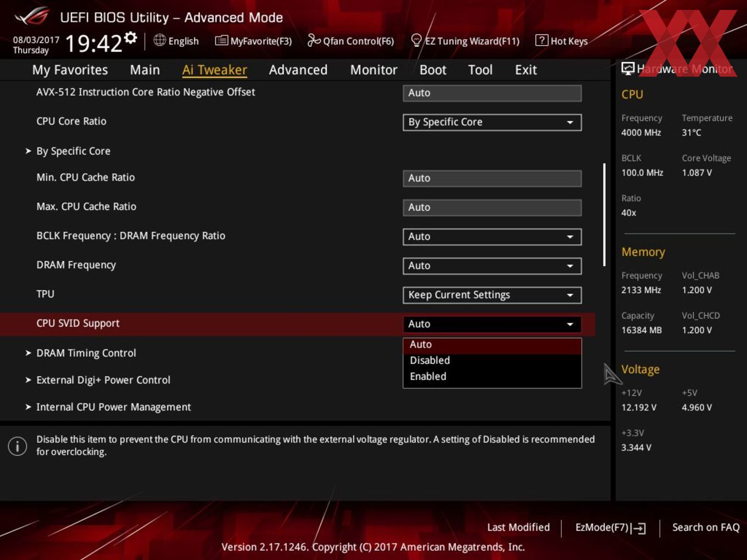Open date and time settings gear
Screen dimensions: 747x560
pos(130,38)
